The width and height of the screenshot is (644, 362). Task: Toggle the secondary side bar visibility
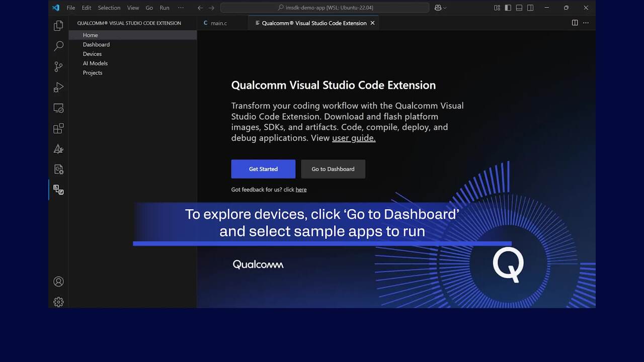(530, 8)
